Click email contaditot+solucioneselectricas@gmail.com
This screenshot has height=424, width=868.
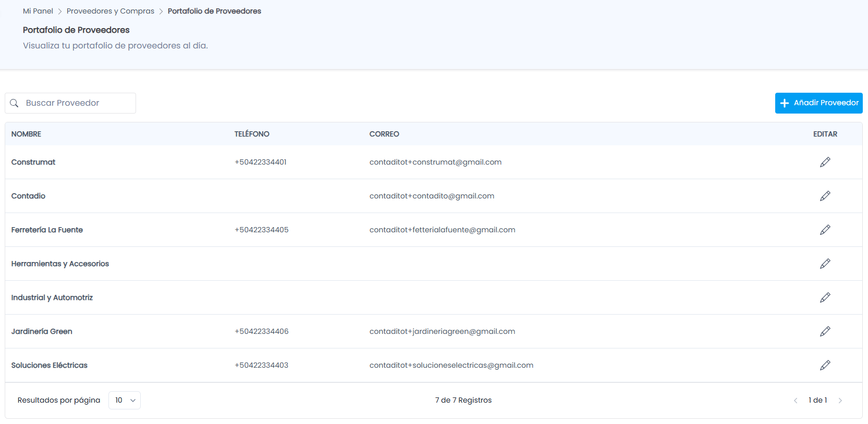[451, 365]
